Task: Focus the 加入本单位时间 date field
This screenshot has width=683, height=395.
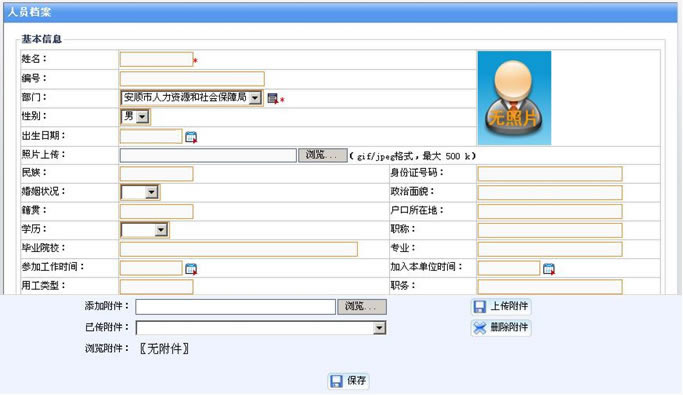Action: pyautogui.click(x=509, y=268)
